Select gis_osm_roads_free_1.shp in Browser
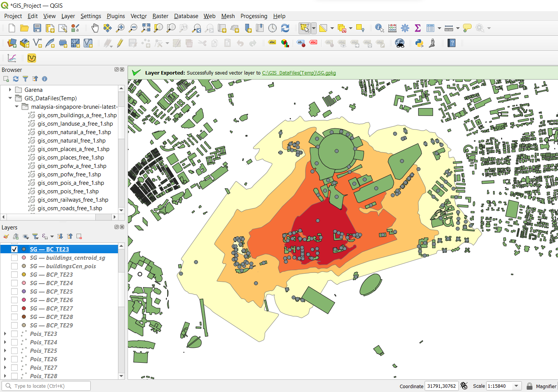The image size is (558, 392). coord(70,208)
